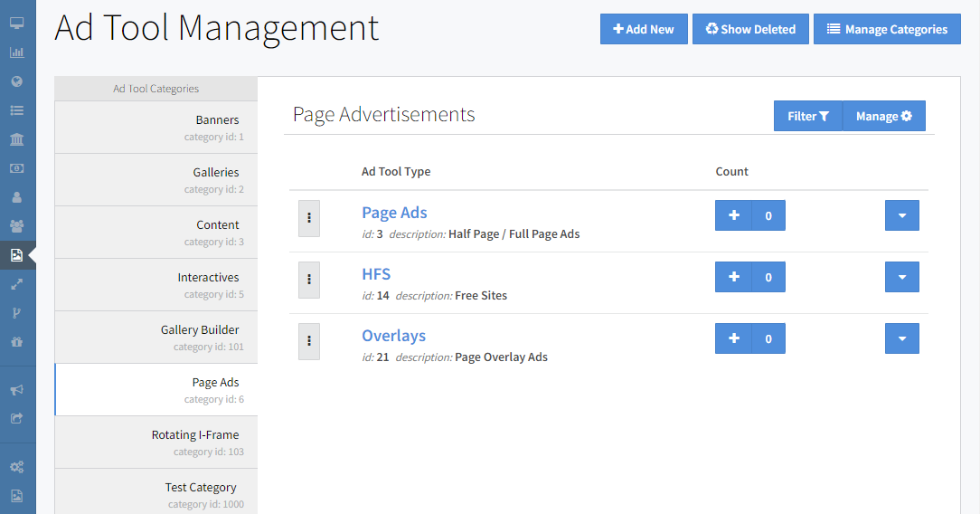Open the dropdown arrow for HFS row

coord(901,277)
